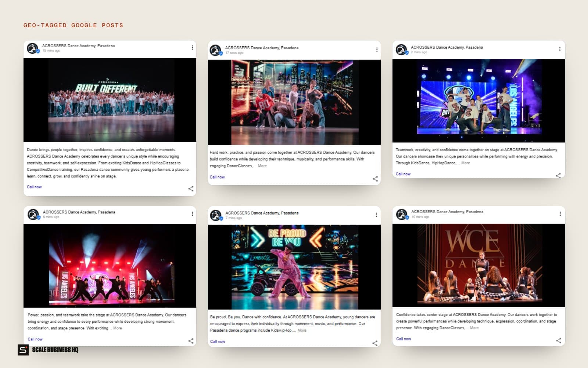
Task: Share the 'Confidence takes center stage' post
Action: point(559,340)
